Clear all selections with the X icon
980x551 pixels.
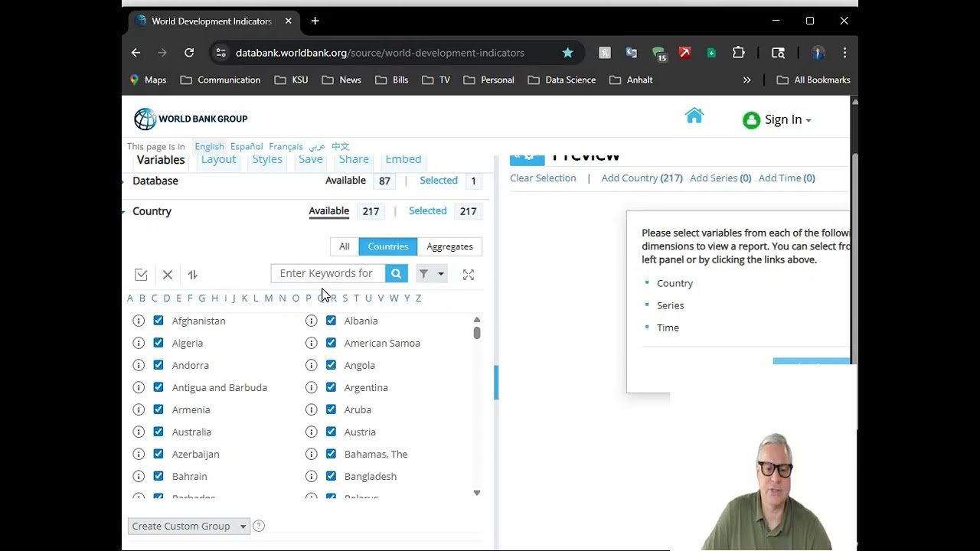[x=168, y=275]
